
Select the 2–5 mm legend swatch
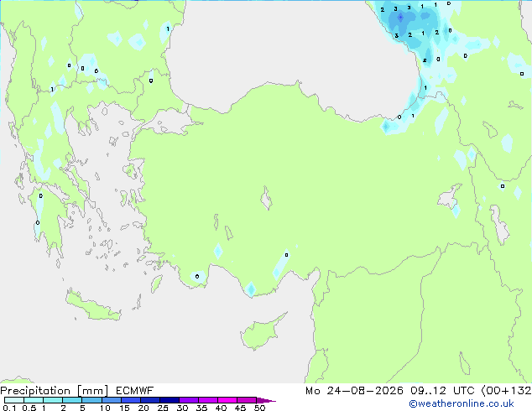pyautogui.click(x=72, y=400)
